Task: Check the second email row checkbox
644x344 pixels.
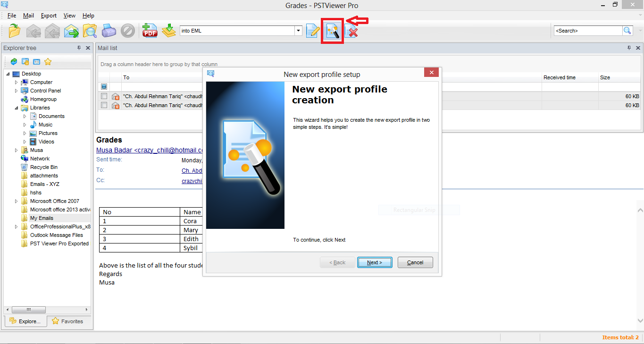Action: pos(104,105)
